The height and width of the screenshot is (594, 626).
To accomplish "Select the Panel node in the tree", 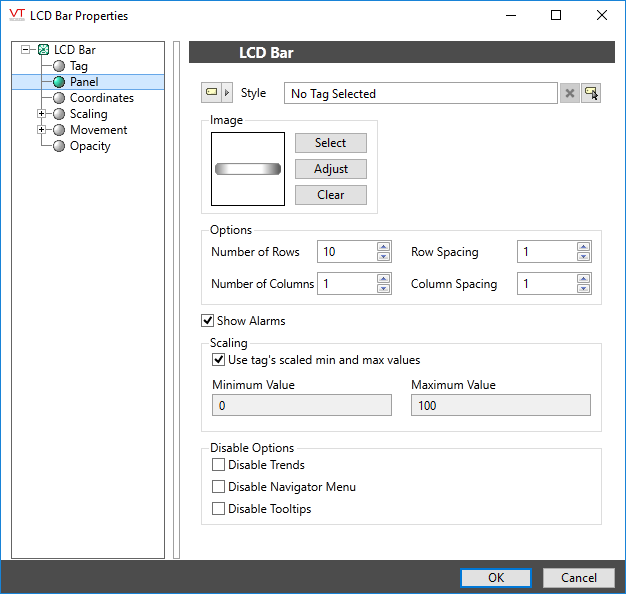I will click(83, 82).
